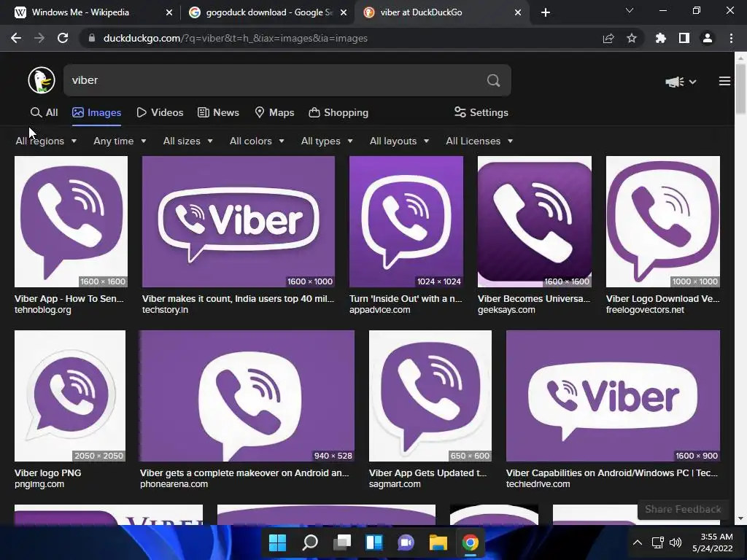The width and height of the screenshot is (747, 560).
Task: Expand the All layouts filter
Action: pyautogui.click(x=399, y=141)
